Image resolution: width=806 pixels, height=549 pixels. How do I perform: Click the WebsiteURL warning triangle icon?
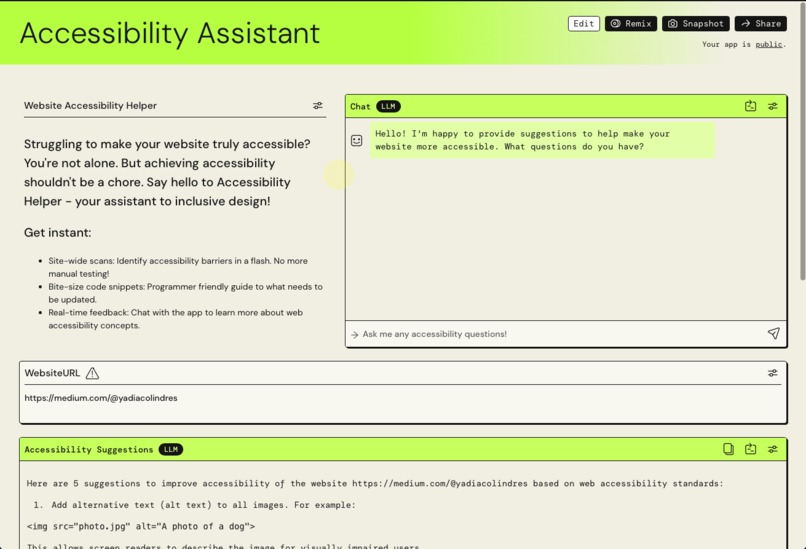pos(93,373)
